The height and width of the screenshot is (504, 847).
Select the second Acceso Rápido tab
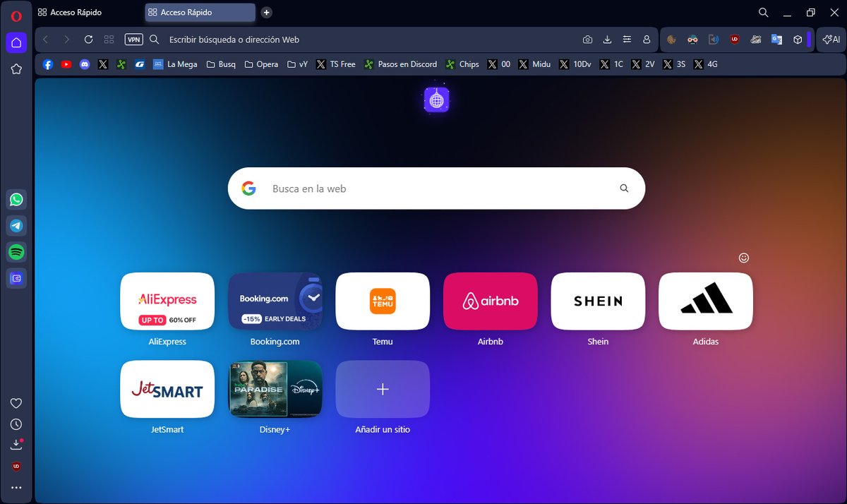[200, 12]
